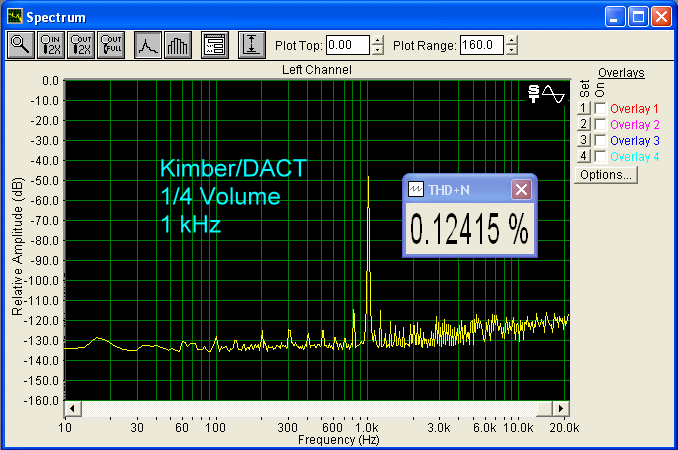Enable the Overlay 1 checkbox
This screenshot has height=450, width=678.
[x=600, y=108]
